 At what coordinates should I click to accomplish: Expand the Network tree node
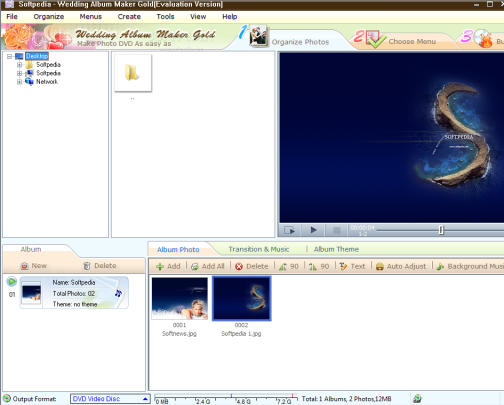click(19, 82)
